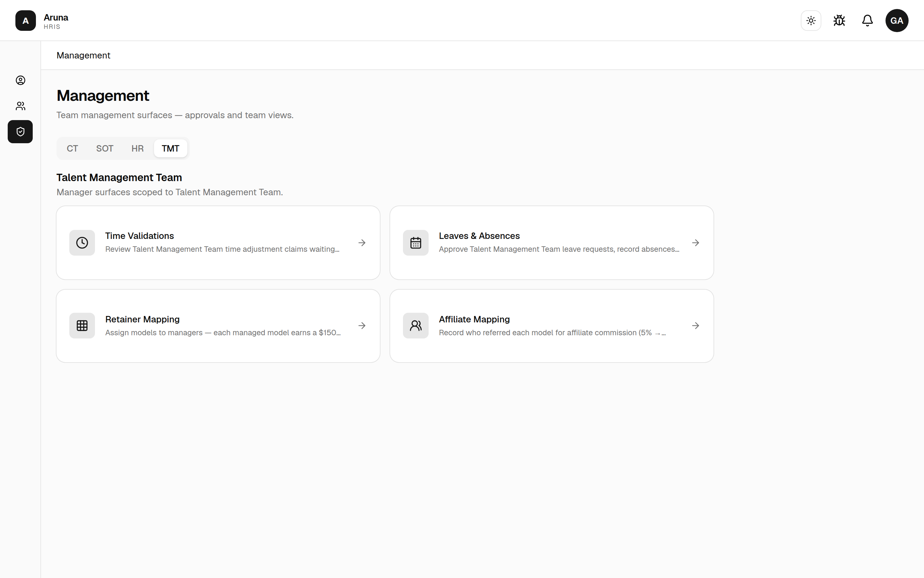The image size is (924, 578).
Task: Open the profile icon in sidebar
Action: pos(21,80)
